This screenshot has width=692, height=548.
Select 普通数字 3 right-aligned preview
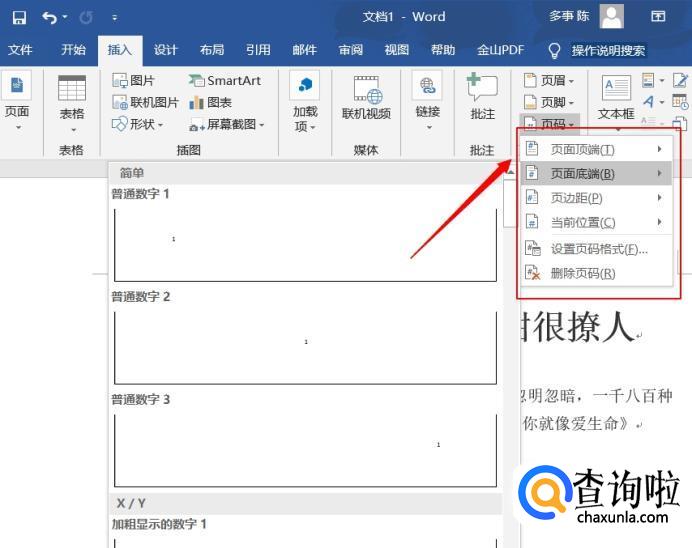305,450
